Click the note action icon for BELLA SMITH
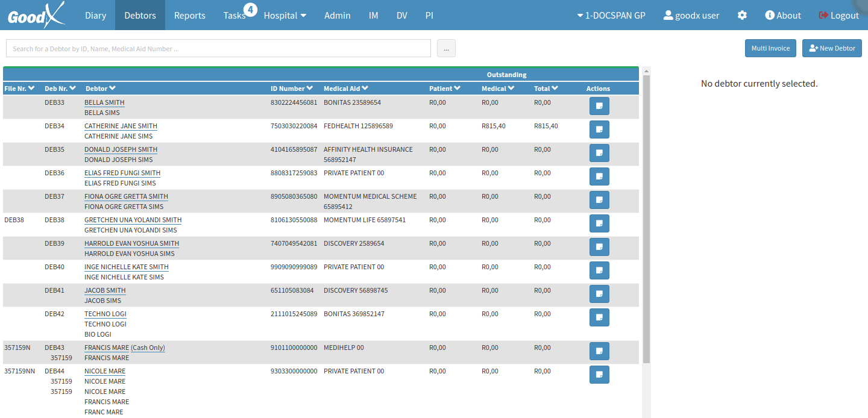This screenshot has width=868, height=418. pyautogui.click(x=599, y=106)
